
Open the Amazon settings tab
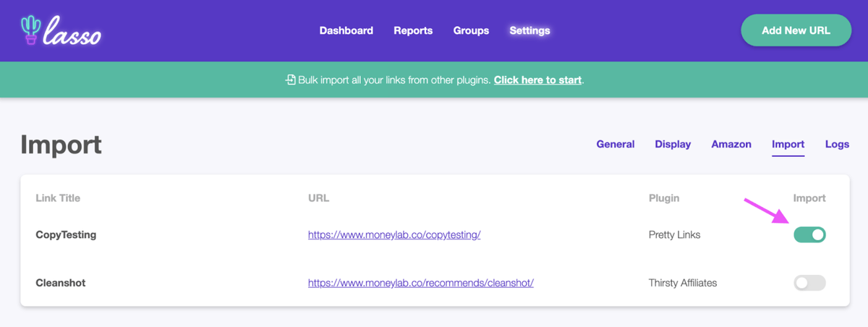[731, 144]
